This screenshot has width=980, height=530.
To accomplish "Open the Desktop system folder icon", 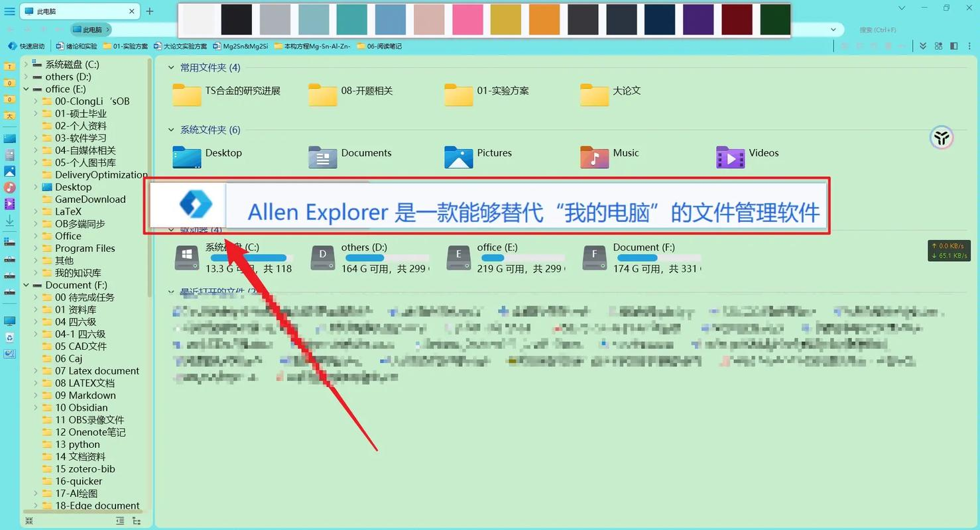I will point(187,157).
